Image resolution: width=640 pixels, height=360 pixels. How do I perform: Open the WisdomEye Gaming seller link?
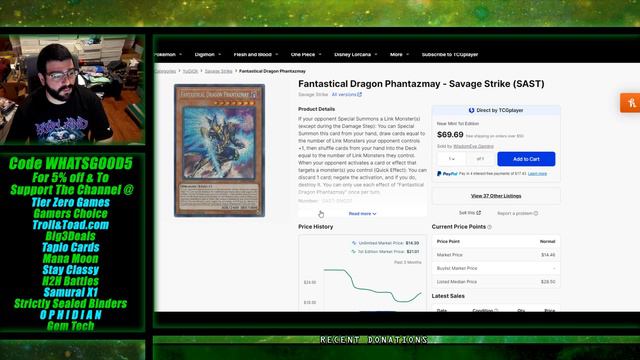click(x=473, y=146)
